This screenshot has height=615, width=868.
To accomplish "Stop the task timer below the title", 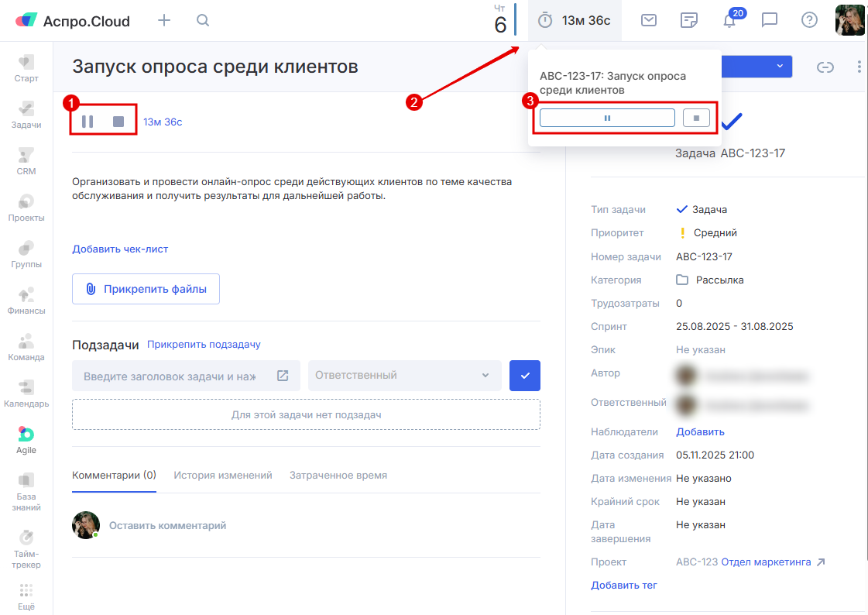I will pyautogui.click(x=118, y=122).
